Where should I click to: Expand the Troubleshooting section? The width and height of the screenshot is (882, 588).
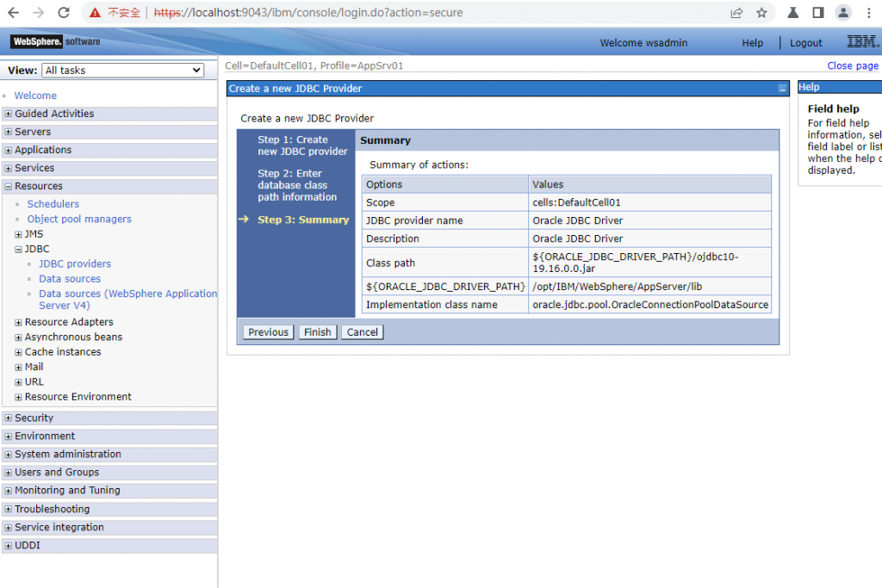pos(8,510)
